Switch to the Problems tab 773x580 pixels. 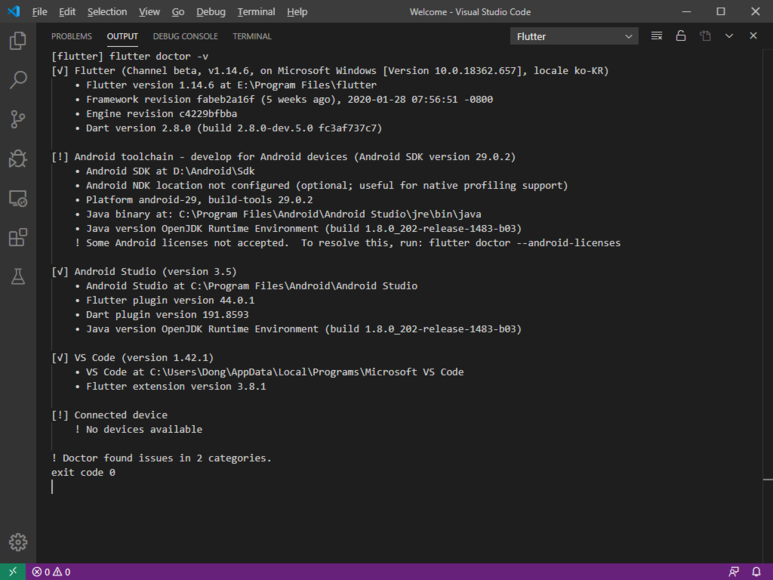click(71, 36)
